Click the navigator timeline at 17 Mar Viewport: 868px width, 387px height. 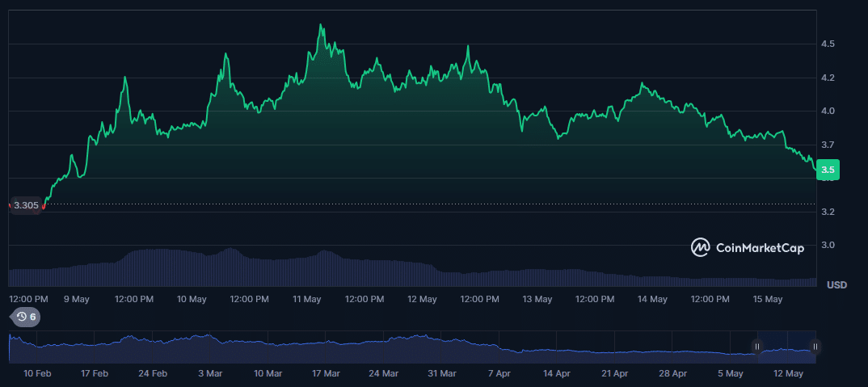click(x=326, y=373)
